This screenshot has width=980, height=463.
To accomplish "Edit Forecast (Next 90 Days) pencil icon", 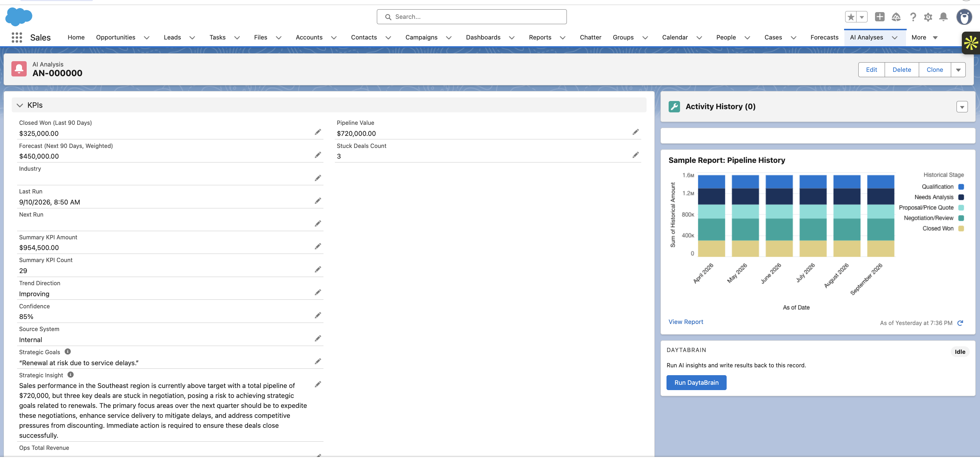I will 318,155.
